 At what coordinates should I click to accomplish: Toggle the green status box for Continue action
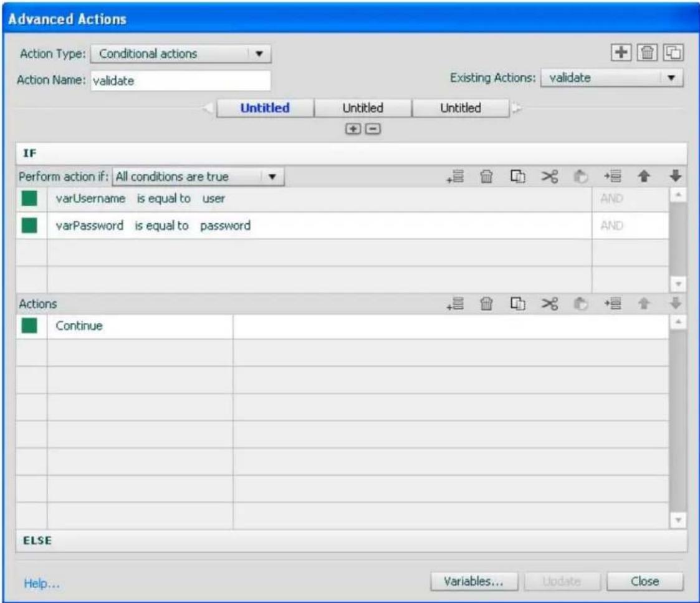point(29,326)
